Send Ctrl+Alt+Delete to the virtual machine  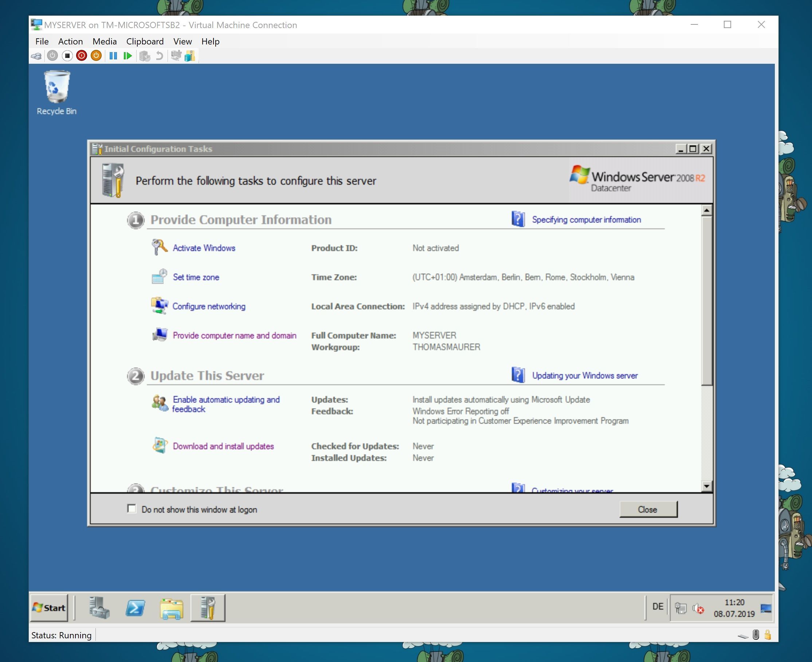point(36,56)
